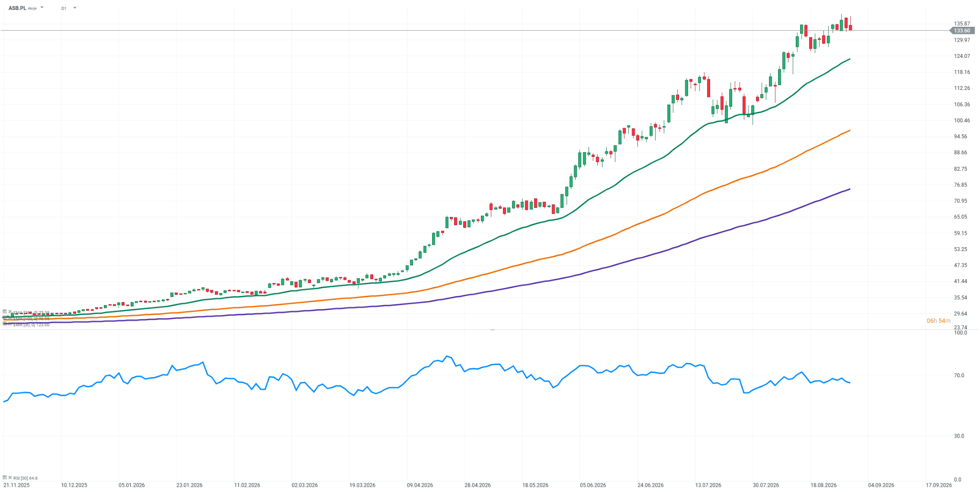Click the date label 30.07.2026

click(766, 485)
